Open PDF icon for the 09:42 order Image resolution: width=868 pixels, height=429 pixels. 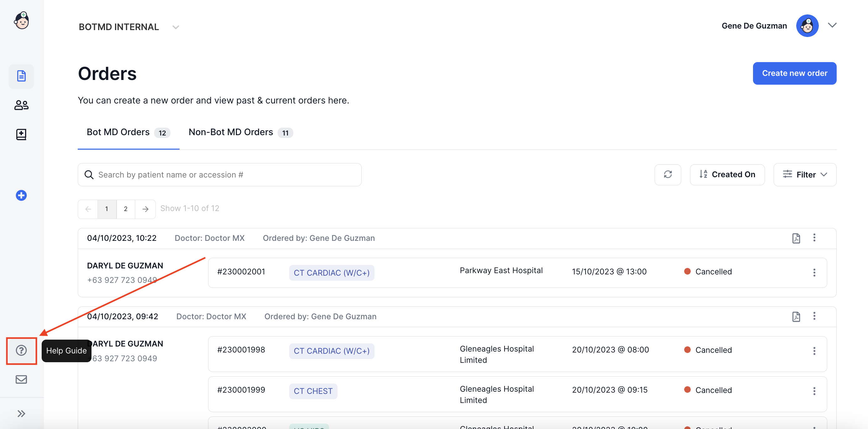796,316
